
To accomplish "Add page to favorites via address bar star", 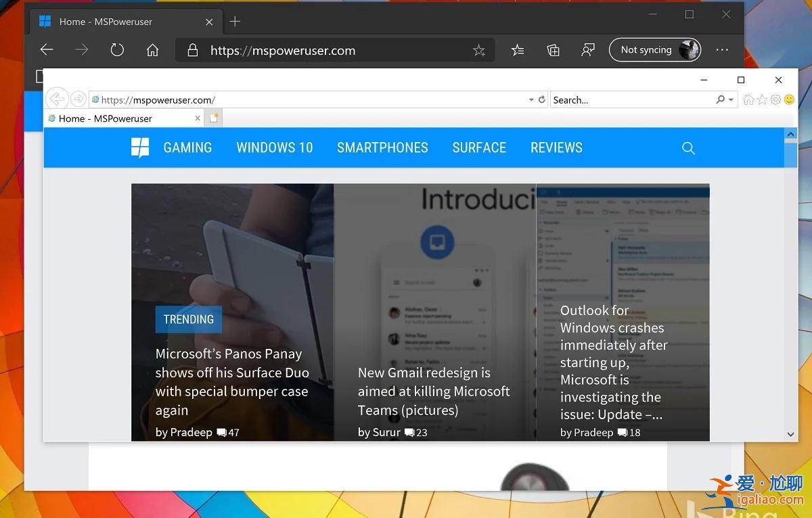I will pos(480,50).
